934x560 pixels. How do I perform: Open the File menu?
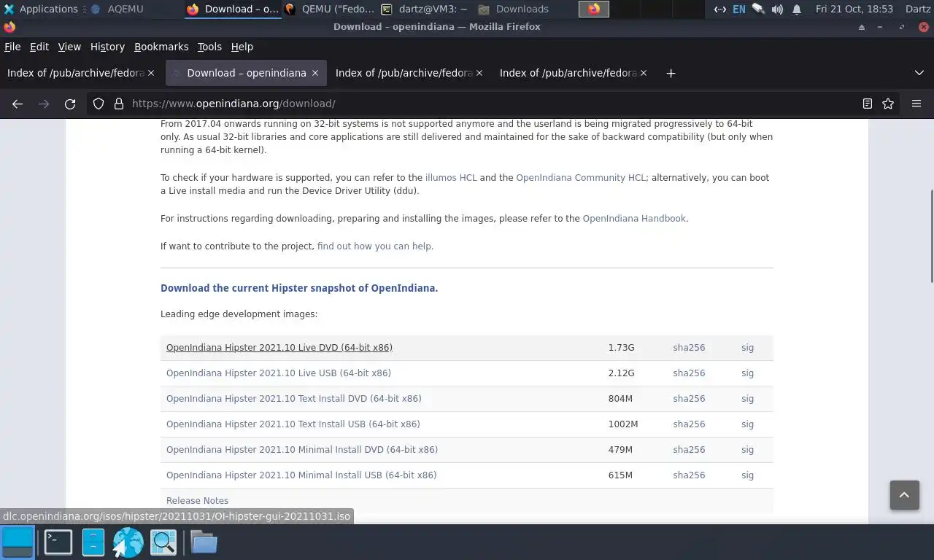(12, 47)
